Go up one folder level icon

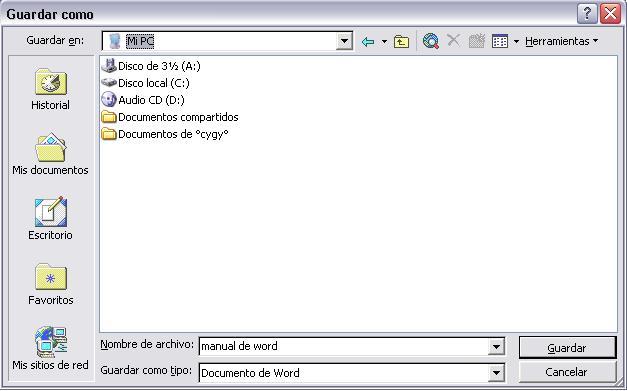(401, 41)
